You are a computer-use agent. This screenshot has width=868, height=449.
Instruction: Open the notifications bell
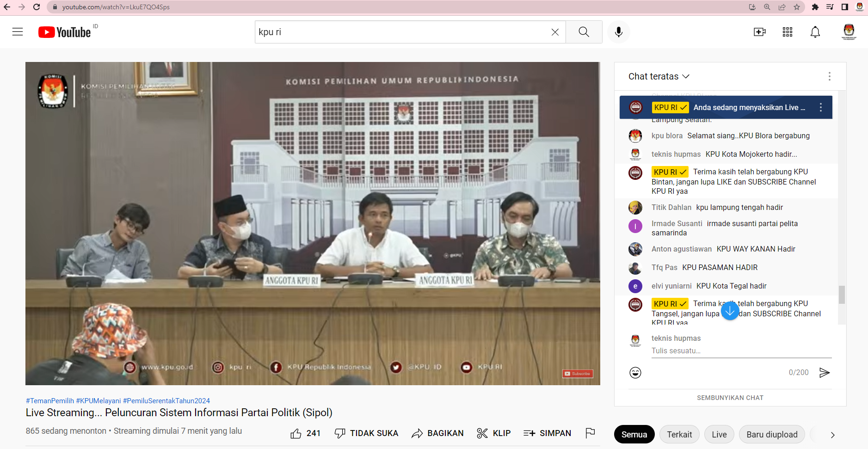[x=815, y=32]
